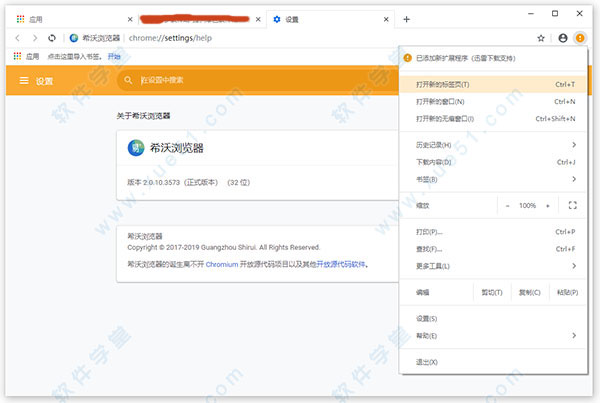Screen dimensions: 600x403
Task: Click 剪切(T) in the edit row
Action: click(x=492, y=292)
